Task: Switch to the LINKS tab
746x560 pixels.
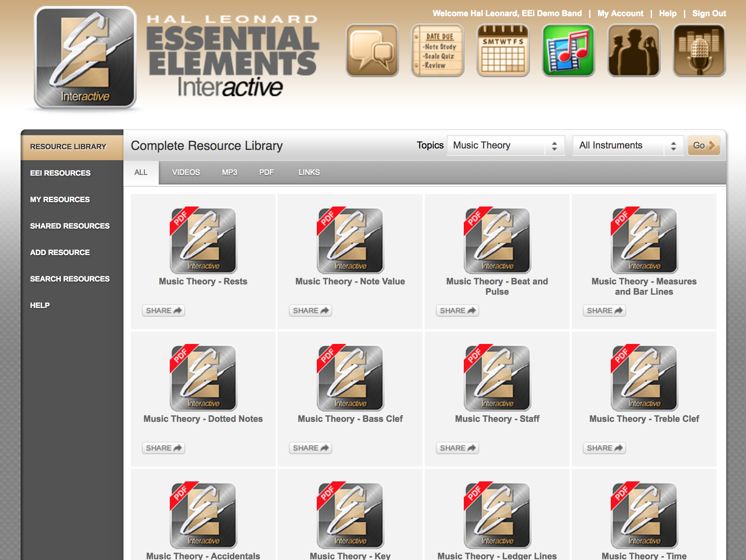Action: tap(309, 172)
